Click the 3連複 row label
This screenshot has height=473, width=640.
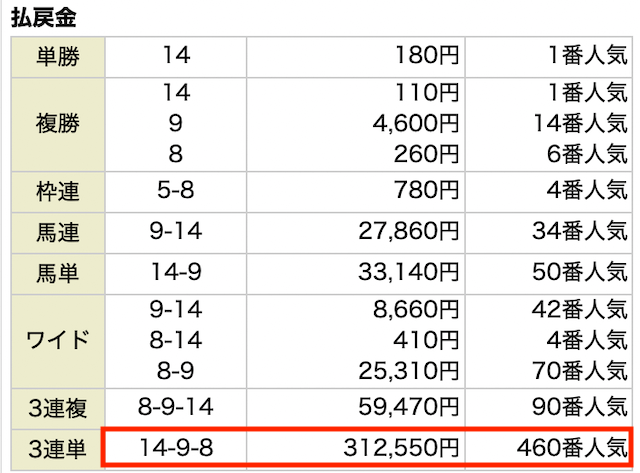pos(58,409)
